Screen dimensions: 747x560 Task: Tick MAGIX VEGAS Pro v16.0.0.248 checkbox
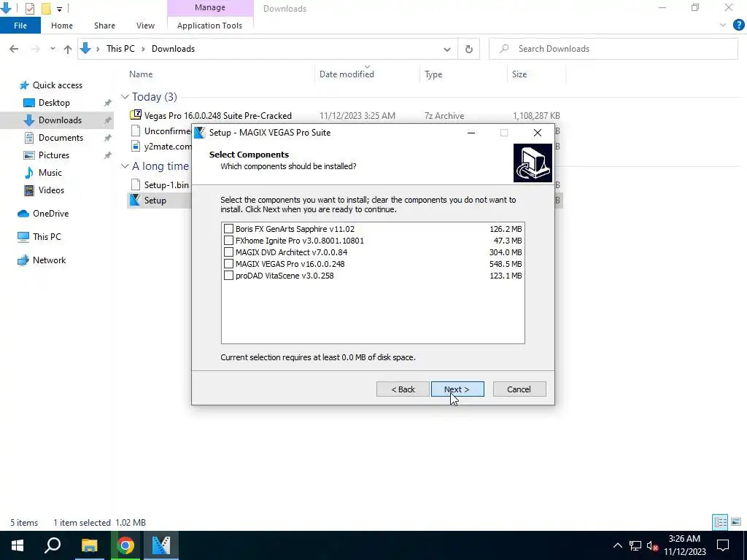(x=228, y=264)
